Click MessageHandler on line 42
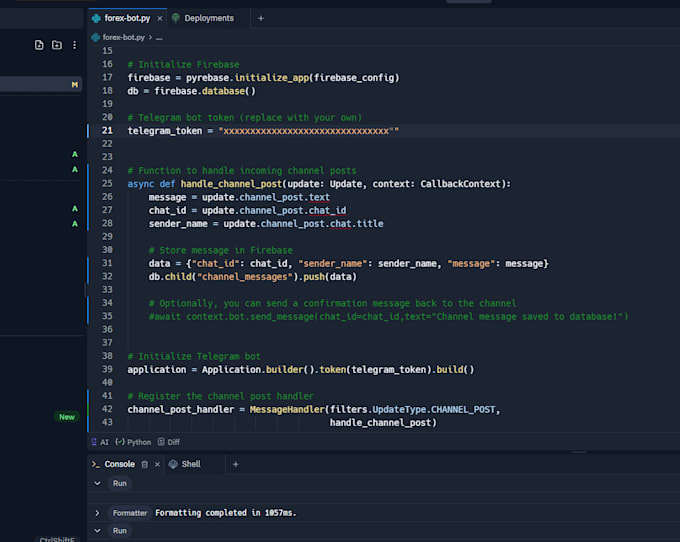 (x=287, y=409)
